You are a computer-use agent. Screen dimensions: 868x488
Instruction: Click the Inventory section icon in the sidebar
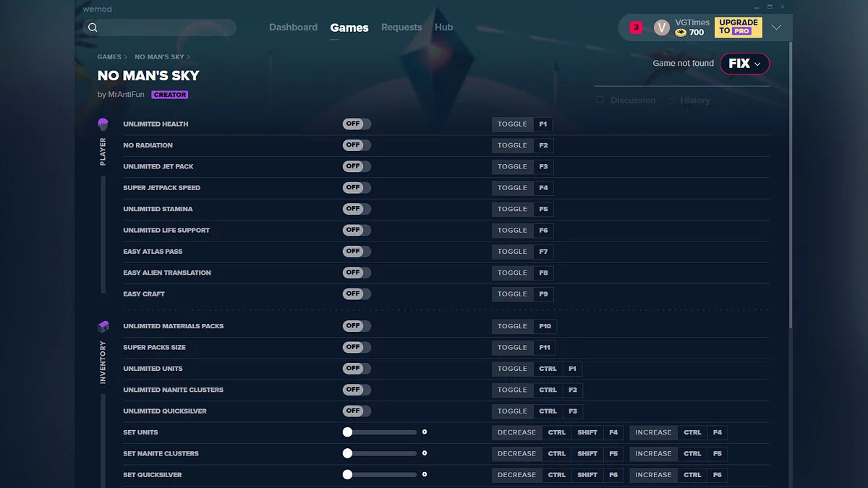pyautogui.click(x=103, y=326)
